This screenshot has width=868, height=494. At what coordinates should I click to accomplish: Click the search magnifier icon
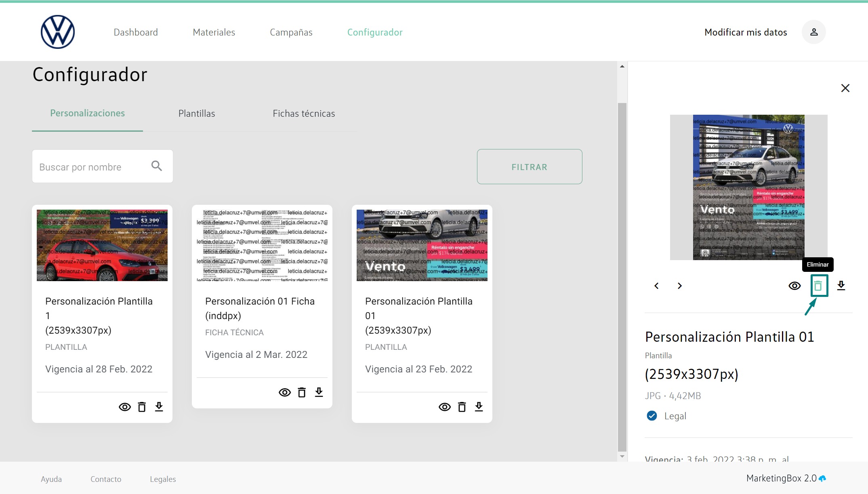point(157,166)
